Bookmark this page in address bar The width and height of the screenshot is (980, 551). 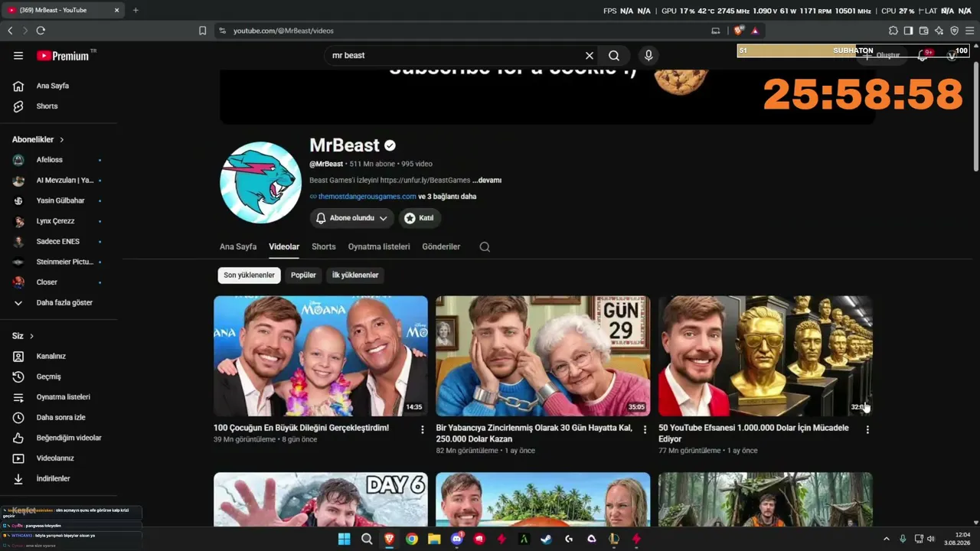coord(202,31)
